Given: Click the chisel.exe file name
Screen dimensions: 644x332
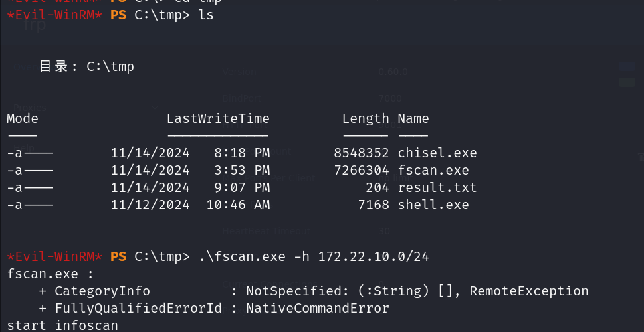Looking at the screenshot, I should (437, 153).
